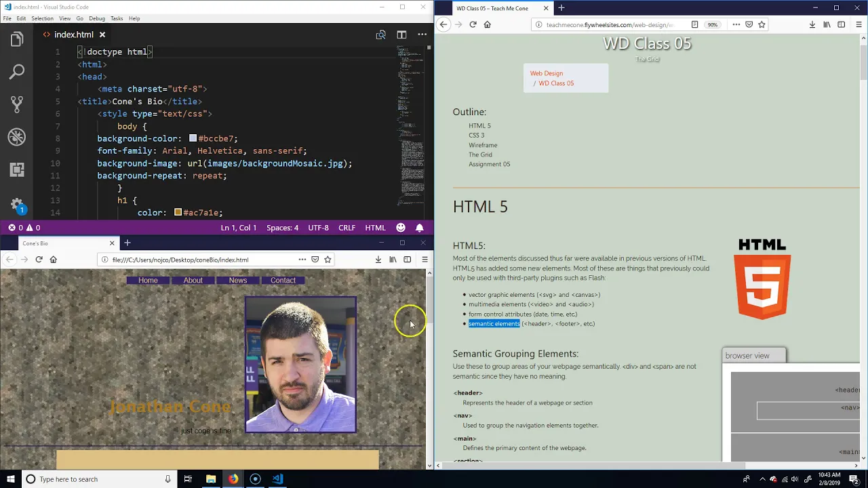Click the home icon in Teach Me Cone window
This screenshot has width=868, height=488.
[487, 24]
